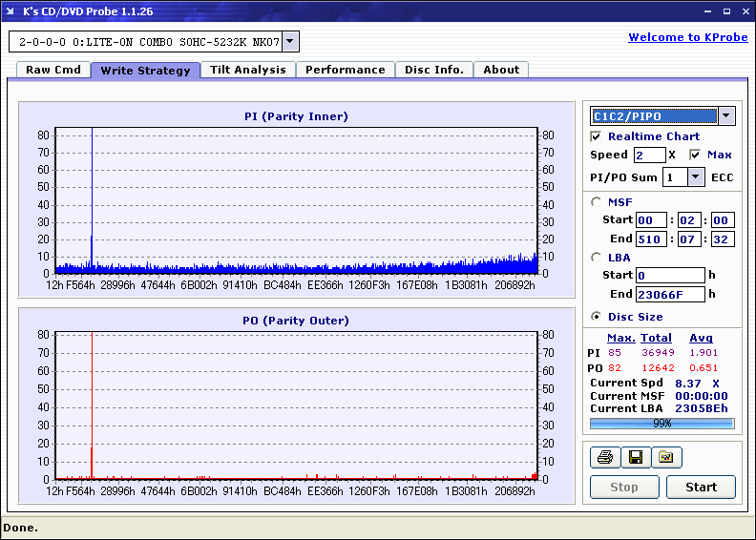Open the PI/PO Sum ECC dropdown
756x540 pixels.
695,177
